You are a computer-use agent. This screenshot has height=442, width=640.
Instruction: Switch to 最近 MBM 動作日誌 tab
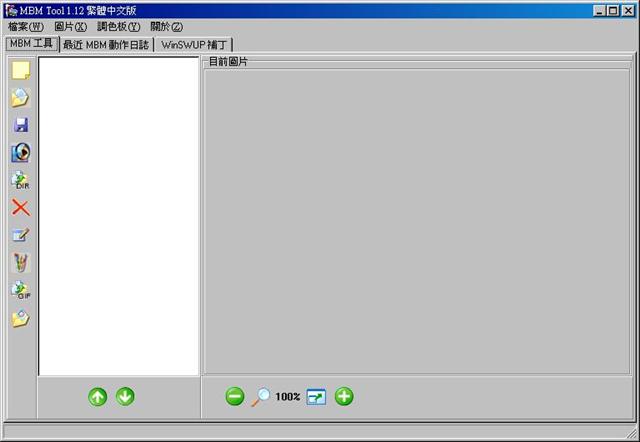pyautogui.click(x=106, y=45)
